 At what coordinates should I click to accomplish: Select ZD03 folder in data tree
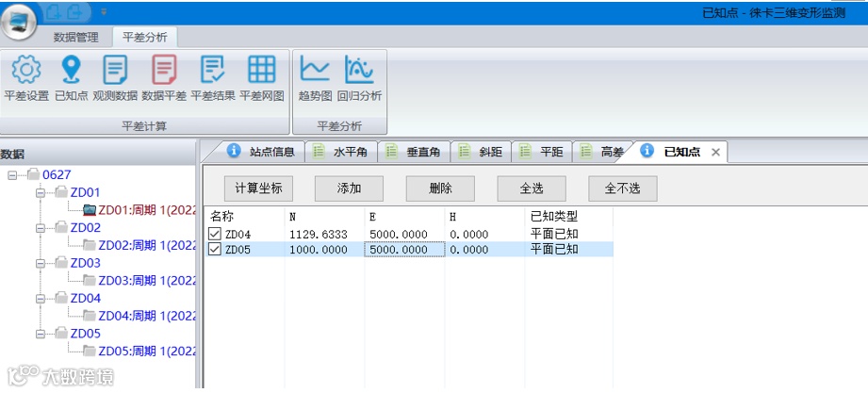point(85,263)
